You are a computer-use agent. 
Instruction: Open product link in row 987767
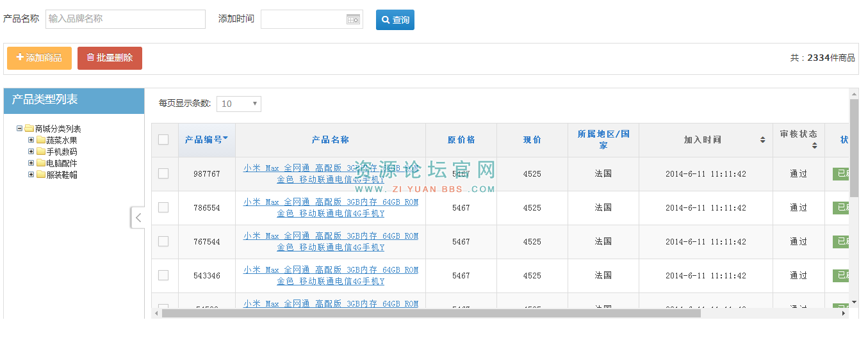pyautogui.click(x=331, y=173)
